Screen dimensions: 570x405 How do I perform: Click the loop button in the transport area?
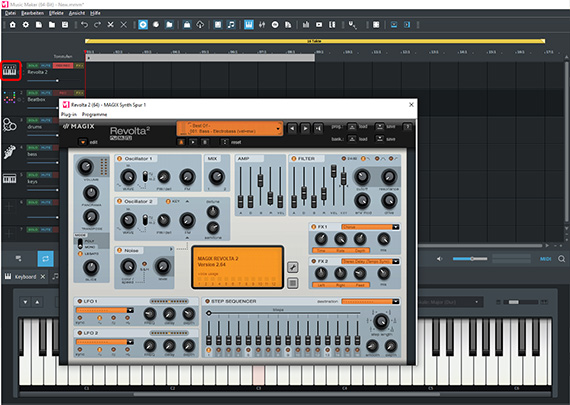coord(45,259)
